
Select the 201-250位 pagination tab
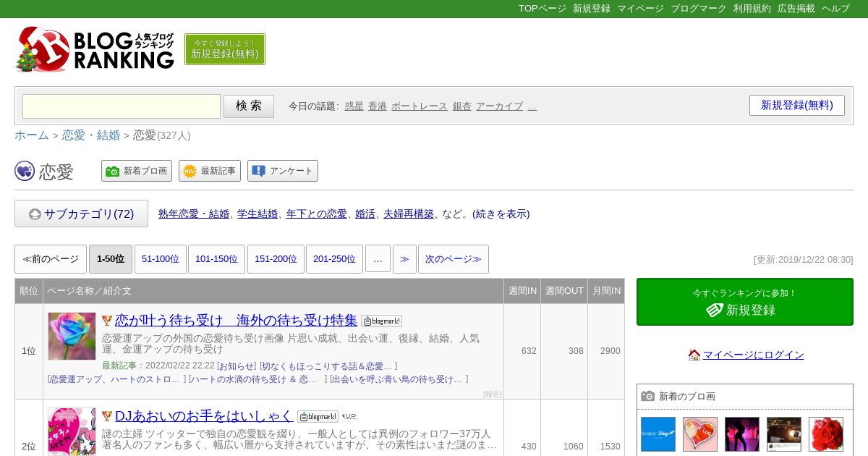coord(334,259)
